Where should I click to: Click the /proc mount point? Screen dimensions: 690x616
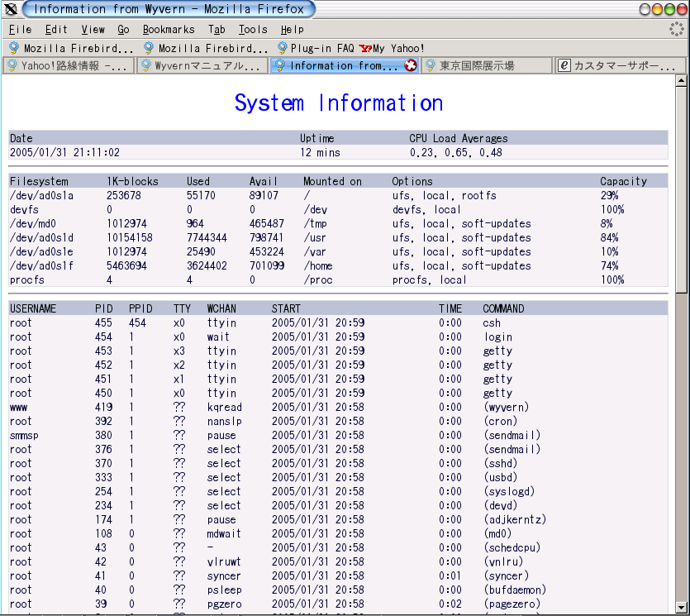(x=317, y=280)
